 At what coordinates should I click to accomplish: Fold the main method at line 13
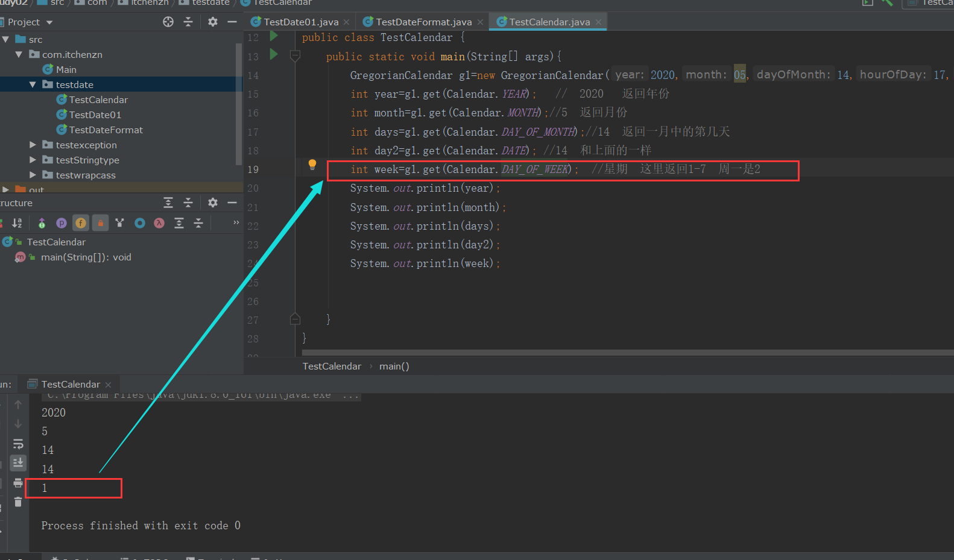pos(295,56)
